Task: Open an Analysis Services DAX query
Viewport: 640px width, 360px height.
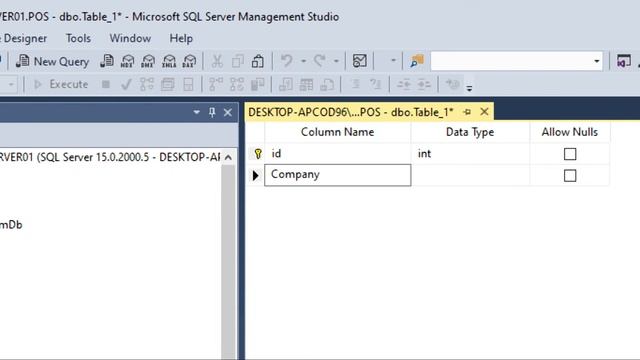Action: (x=189, y=61)
